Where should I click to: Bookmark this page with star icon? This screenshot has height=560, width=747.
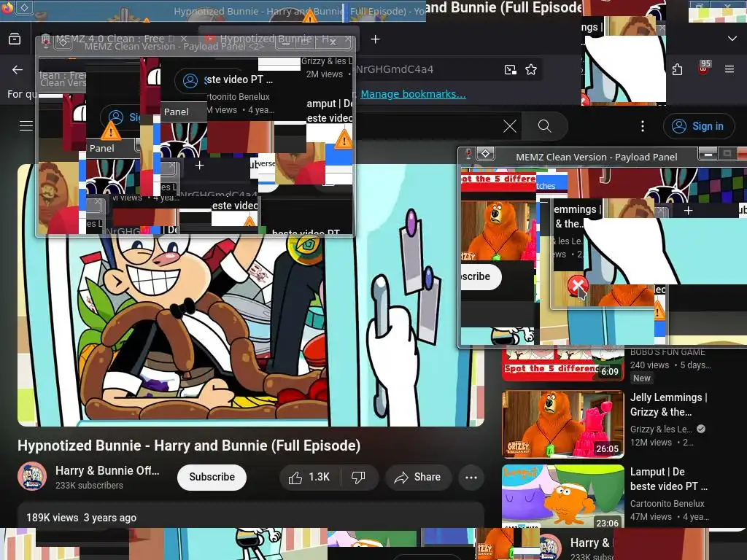point(531,69)
